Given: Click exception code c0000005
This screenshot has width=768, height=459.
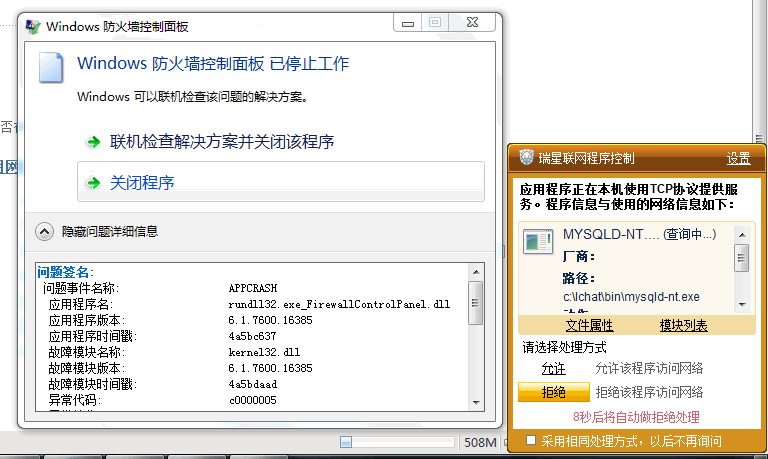Looking at the screenshot, I should 253,400.
